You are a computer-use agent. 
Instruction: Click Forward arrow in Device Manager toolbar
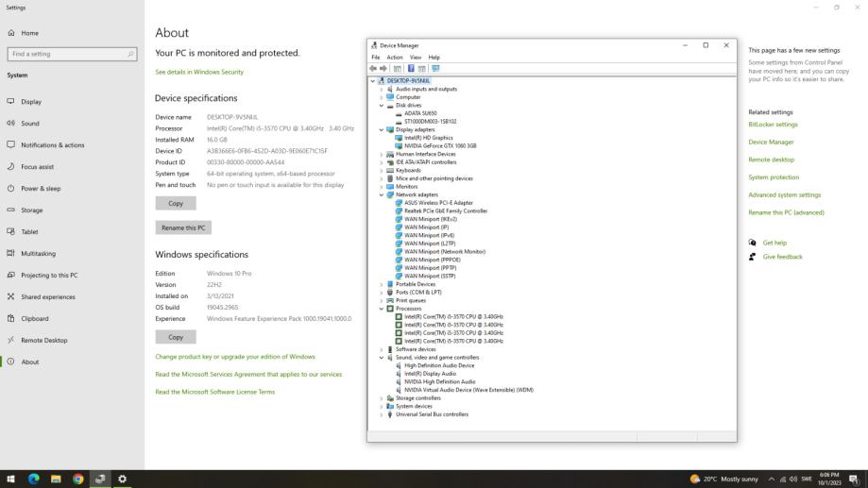click(x=383, y=69)
